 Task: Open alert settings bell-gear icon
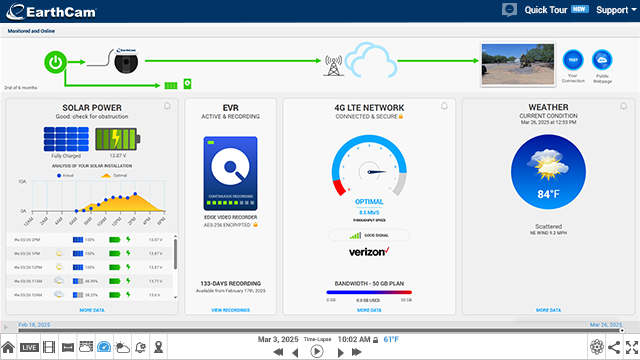[140, 347]
